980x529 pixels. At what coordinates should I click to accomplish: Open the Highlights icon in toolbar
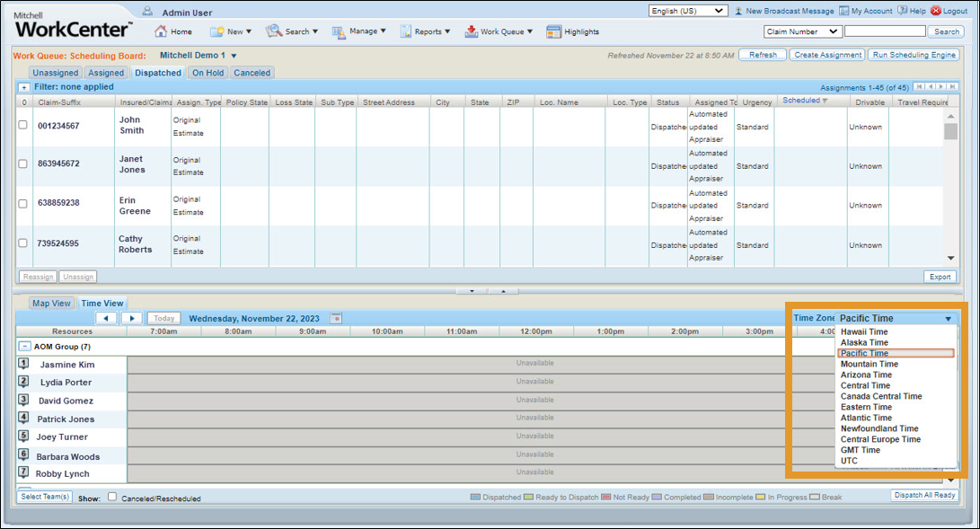[554, 31]
